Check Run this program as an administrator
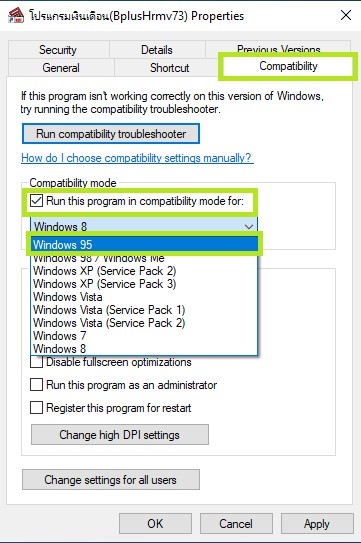This screenshot has height=543, width=361. coord(36,385)
